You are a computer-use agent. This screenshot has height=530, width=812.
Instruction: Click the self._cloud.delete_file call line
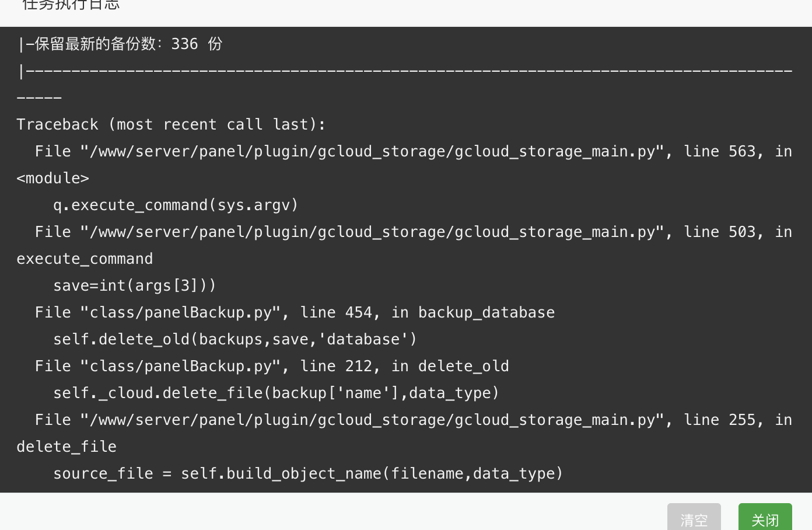(x=276, y=393)
